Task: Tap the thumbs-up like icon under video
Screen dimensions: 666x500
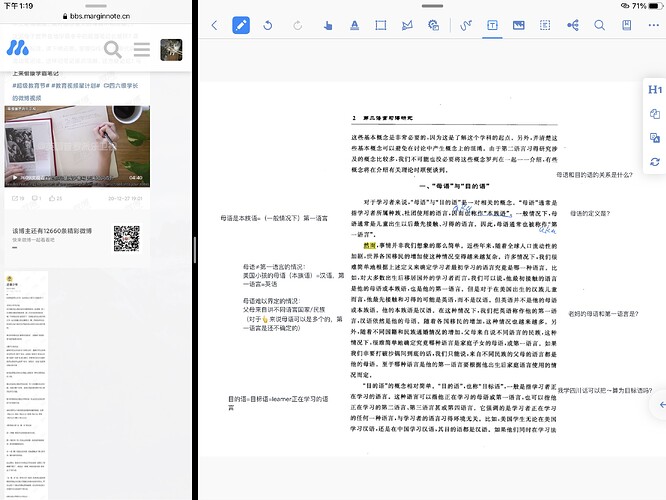Action: click(55, 198)
